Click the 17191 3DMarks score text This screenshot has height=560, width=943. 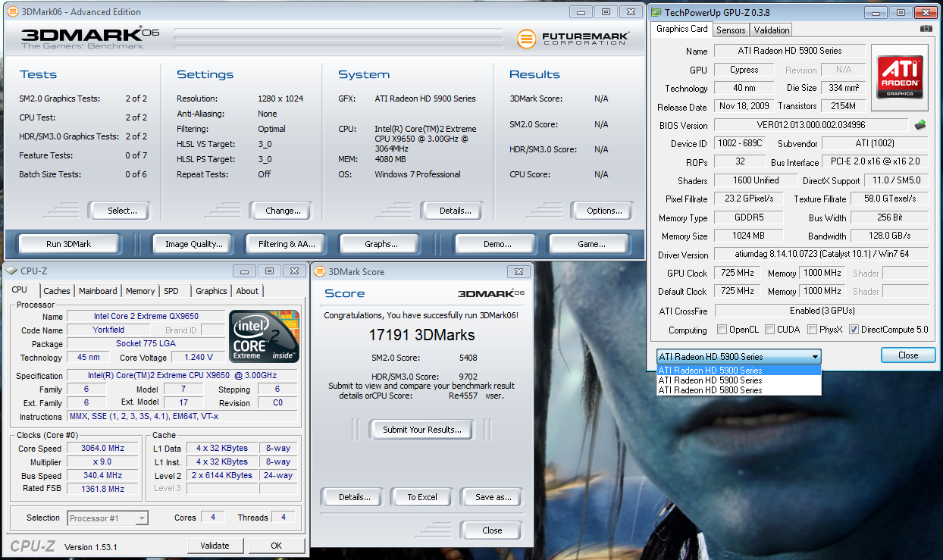pyautogui.click(x=422, y=335)
